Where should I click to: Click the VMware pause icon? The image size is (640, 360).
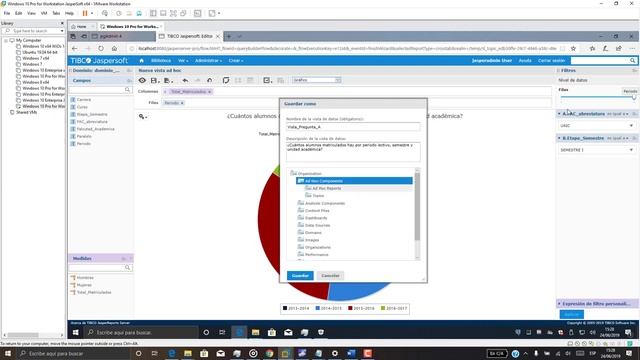85,13
